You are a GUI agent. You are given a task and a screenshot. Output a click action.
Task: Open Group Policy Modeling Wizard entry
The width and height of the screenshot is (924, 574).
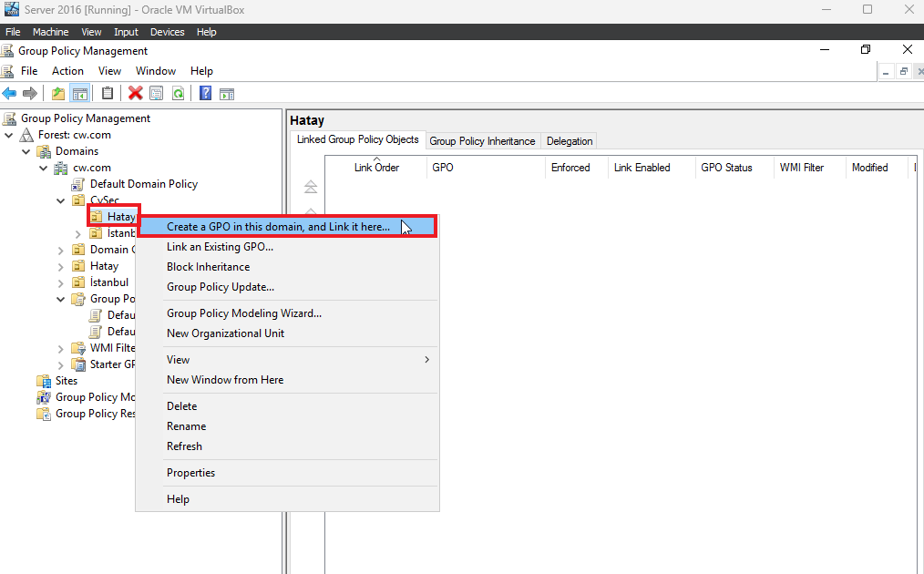point(288,313)
